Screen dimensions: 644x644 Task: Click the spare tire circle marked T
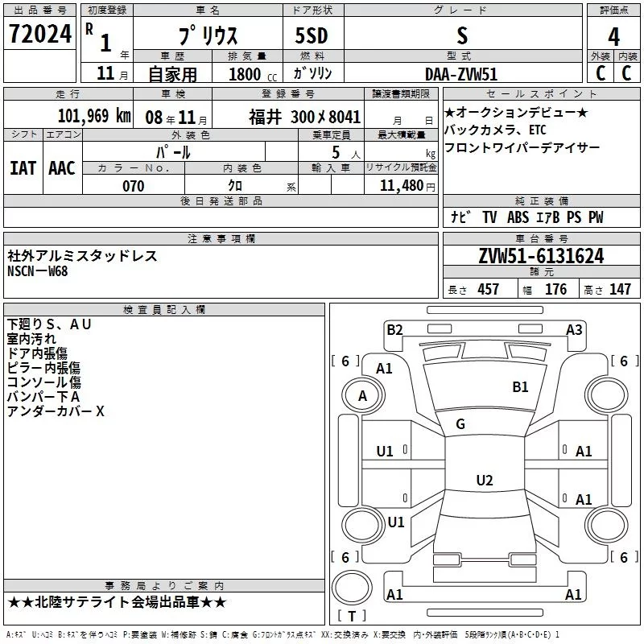[x=352, y=588]
